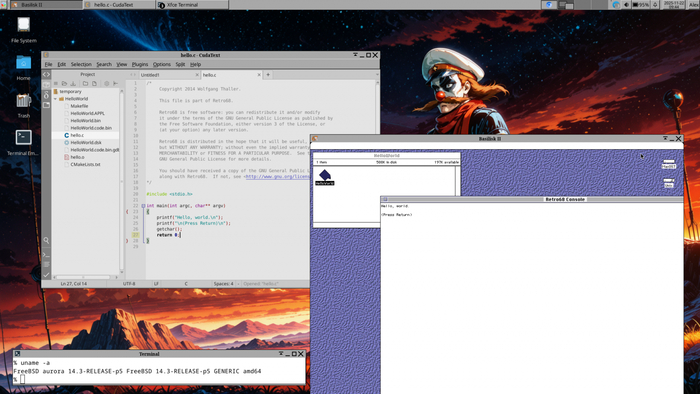Screen dimensions: 700x394
Task: Click the project tree vertical scrollbar
Action: click(121, 181)
